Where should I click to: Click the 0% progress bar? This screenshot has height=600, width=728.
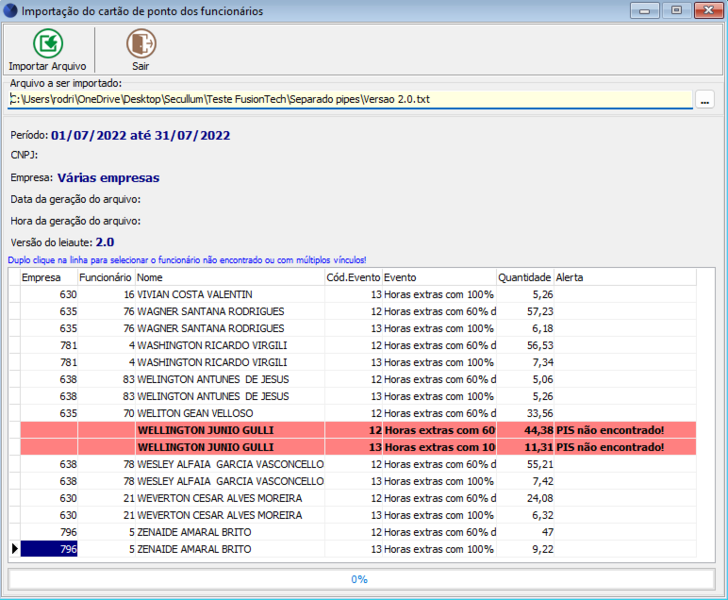(361, 579)
